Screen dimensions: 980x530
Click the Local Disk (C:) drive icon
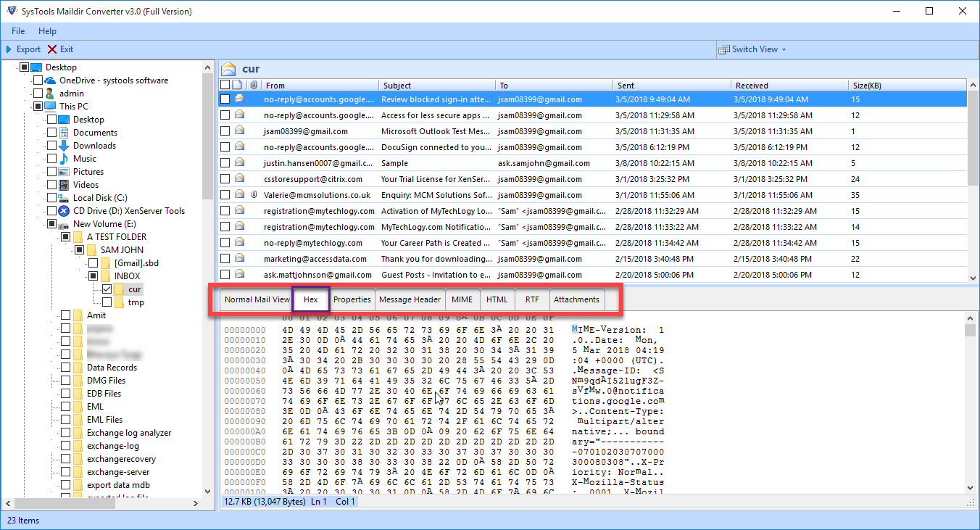(x=64, y=198)
